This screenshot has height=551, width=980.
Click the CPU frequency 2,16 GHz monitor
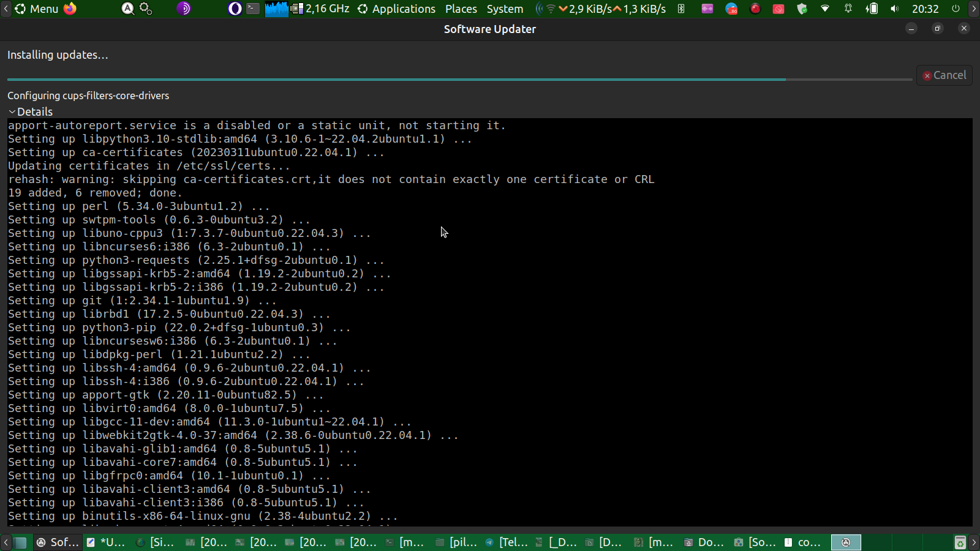click(320, 9)
